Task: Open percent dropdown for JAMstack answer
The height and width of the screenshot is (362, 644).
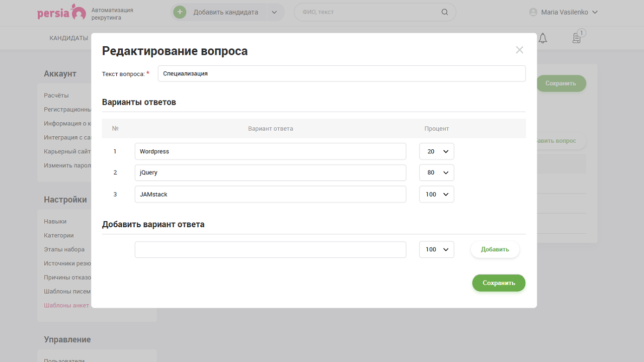Action: click(436, 194)
